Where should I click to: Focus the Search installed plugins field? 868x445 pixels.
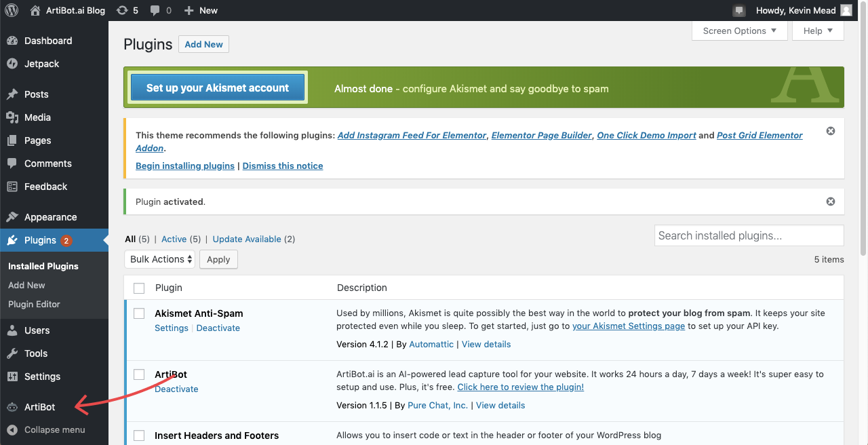(x=749, y=235)
